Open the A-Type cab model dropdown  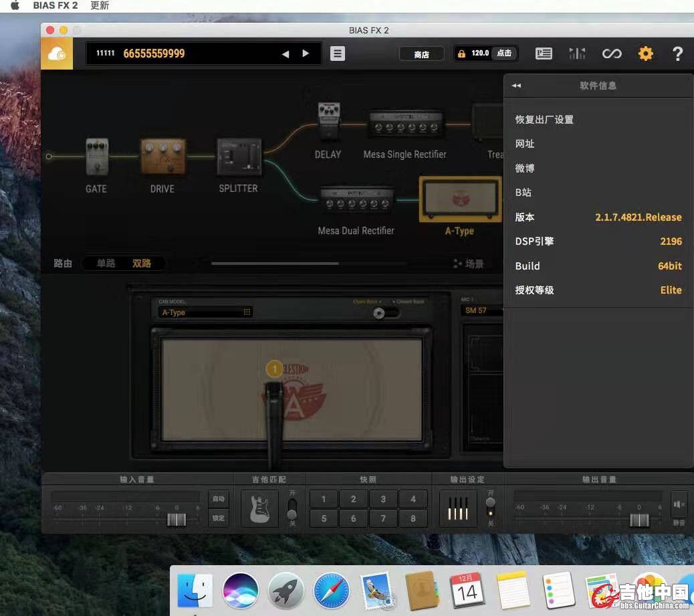(x=205, y=312)
